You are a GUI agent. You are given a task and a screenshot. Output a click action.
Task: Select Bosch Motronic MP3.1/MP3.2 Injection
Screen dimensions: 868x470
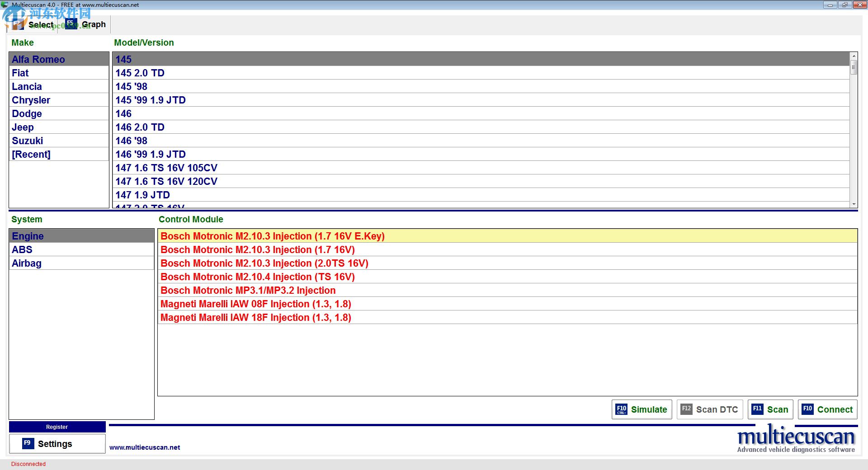507,290
